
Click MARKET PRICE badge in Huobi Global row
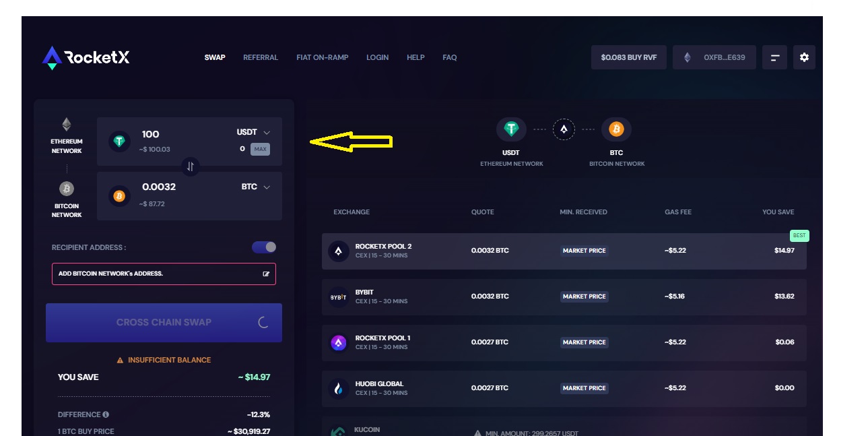click(585, 388)
